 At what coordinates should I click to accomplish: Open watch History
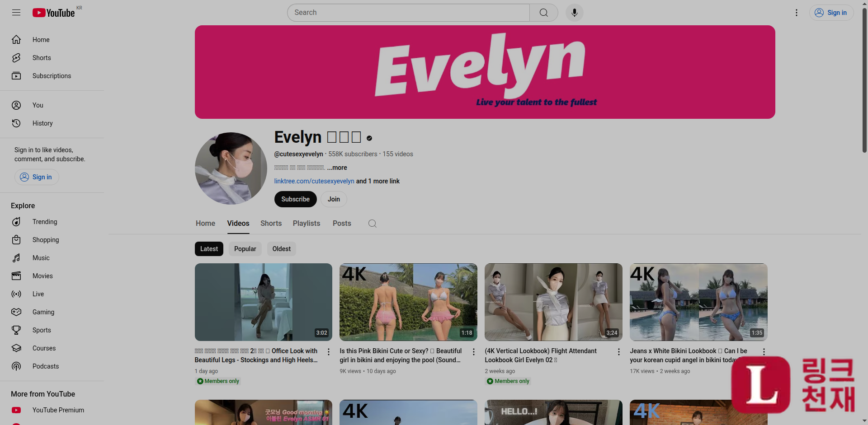pyautogui.click(x=52, y=123)
